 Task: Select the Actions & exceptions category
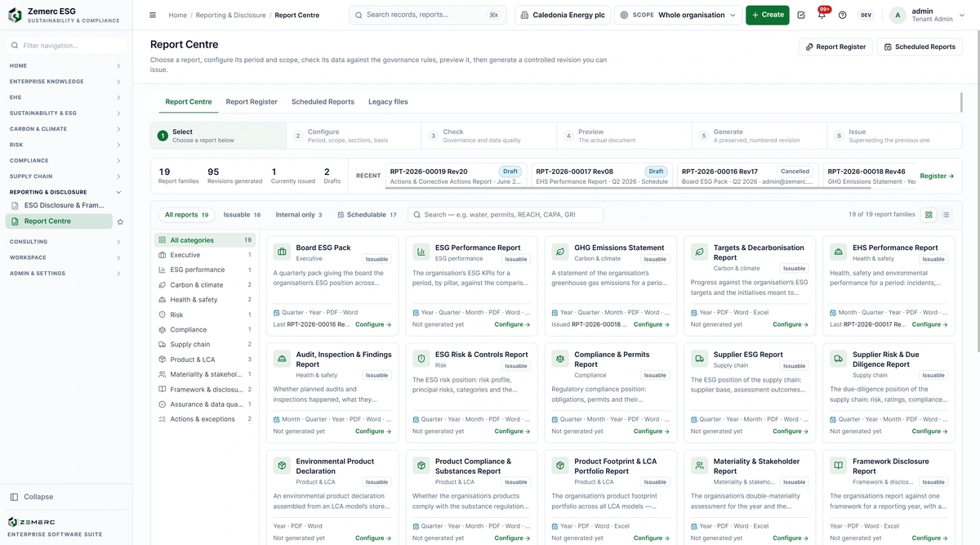pyautogui.click(x=205, y=419)
